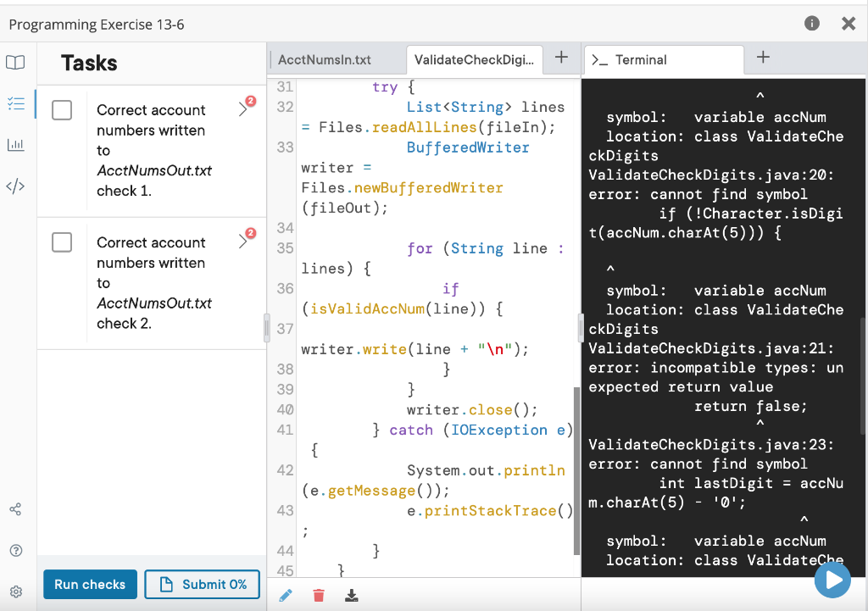Open the progress chart icon in sidebar
This screenshot has width=868, height=611.
point(16,144)
